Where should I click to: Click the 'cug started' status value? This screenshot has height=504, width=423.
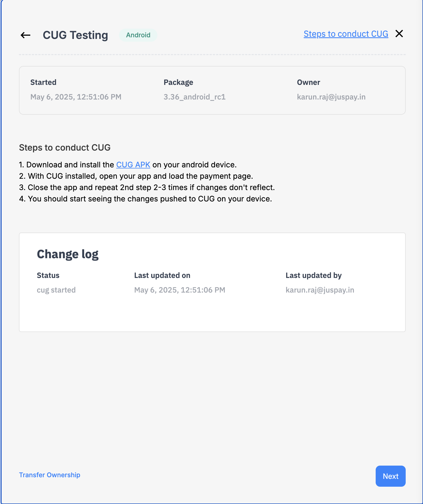point(56,290)
